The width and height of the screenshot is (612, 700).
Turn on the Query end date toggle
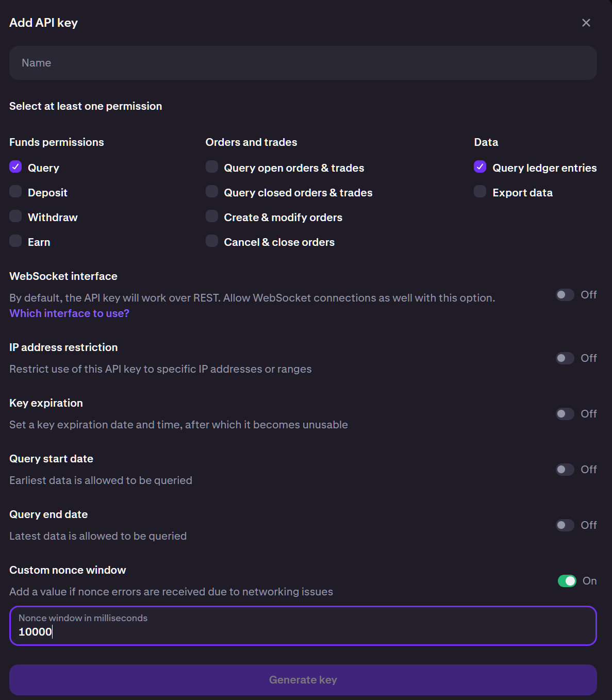565,525
